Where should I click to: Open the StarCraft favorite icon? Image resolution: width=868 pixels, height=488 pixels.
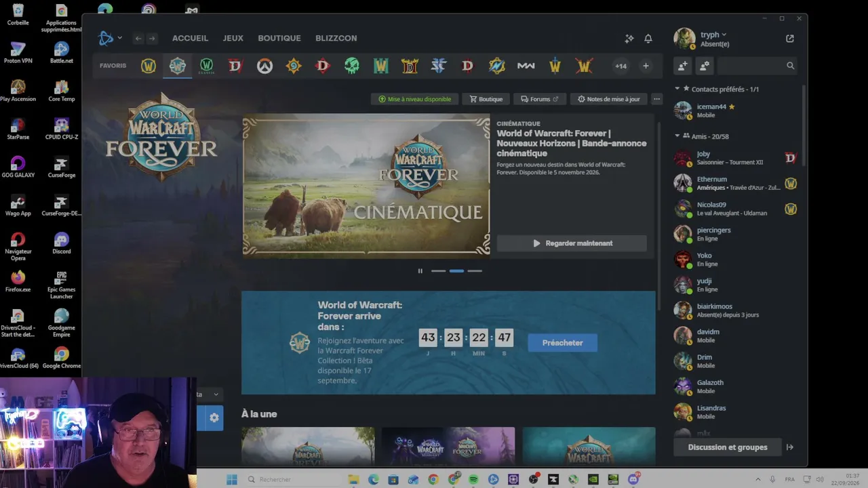[x=439, y=66]
